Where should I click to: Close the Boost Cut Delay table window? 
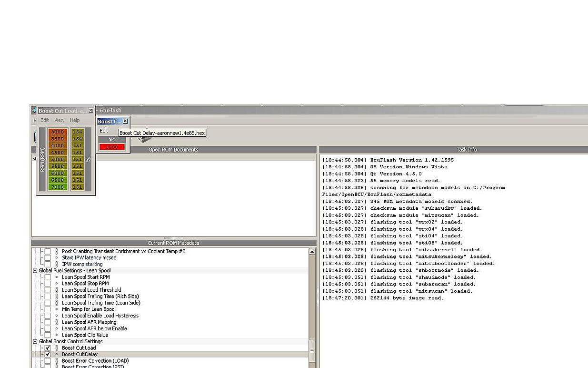click(x=125, y=122)
